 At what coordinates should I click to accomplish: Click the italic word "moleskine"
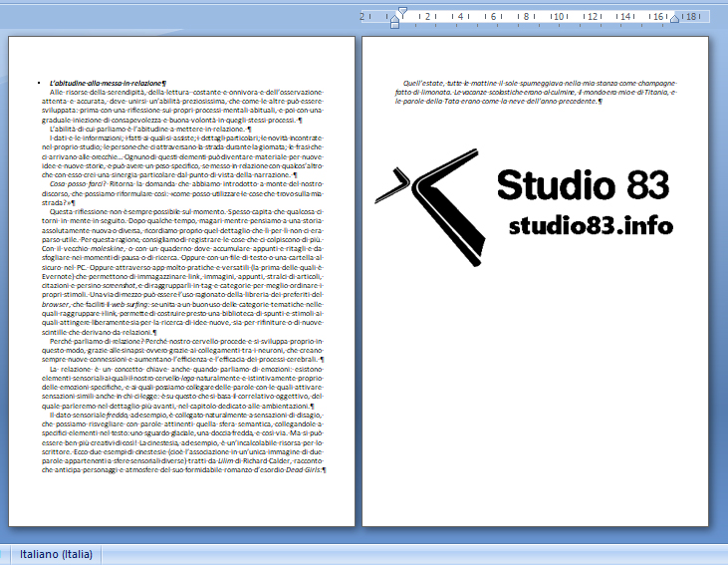click(x=107, y=248)
